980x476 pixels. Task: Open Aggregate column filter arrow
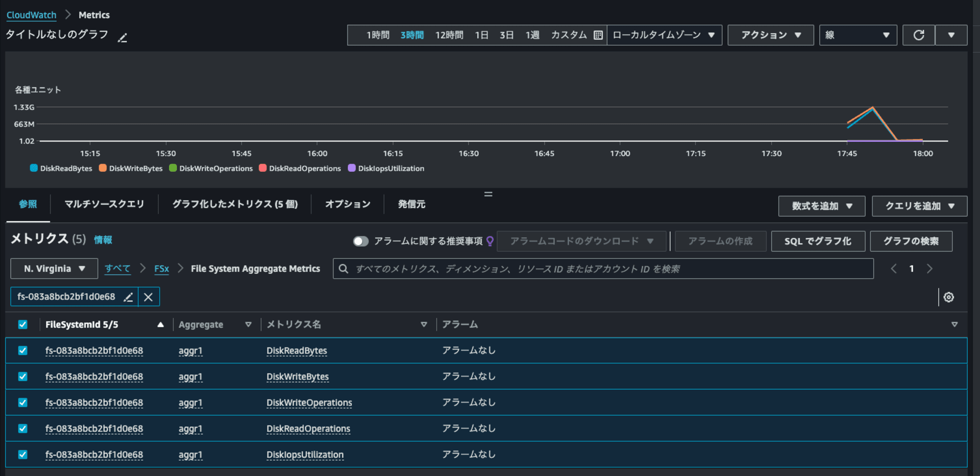pos(248,325)
